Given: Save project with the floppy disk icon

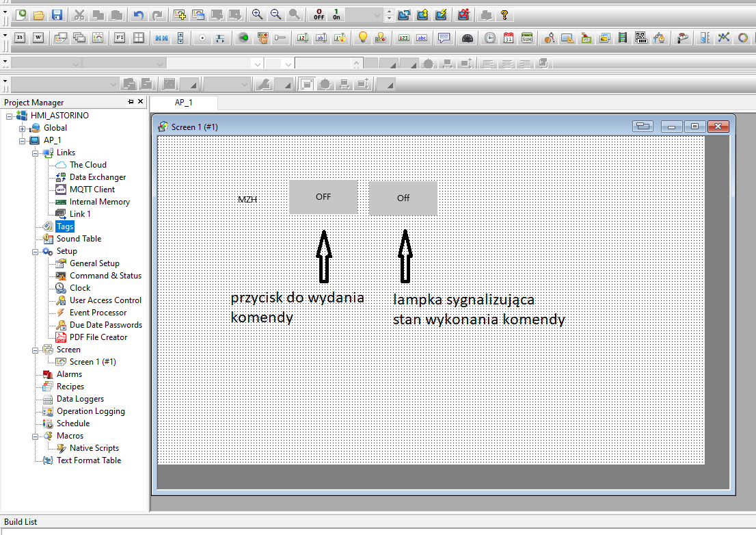Looking at the screenshot, I should (x=57, y=15).
